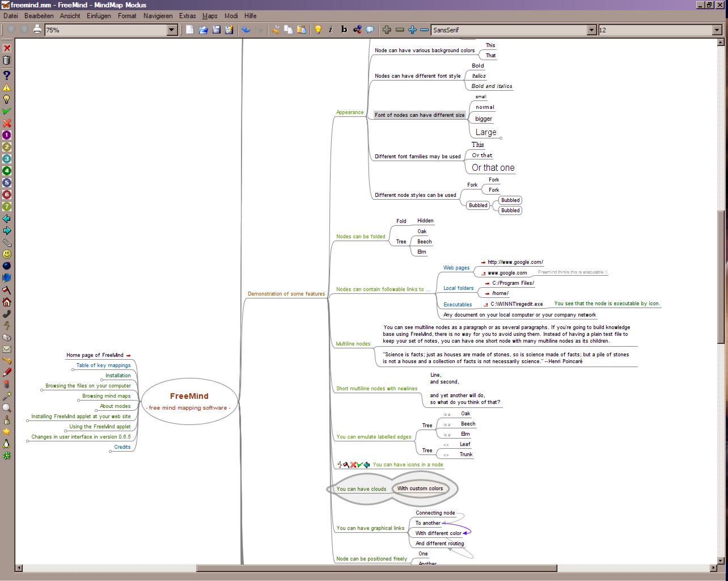The image size is (728, 581).
Task: Follow the www.google.com link node
Action: (505, 273)
